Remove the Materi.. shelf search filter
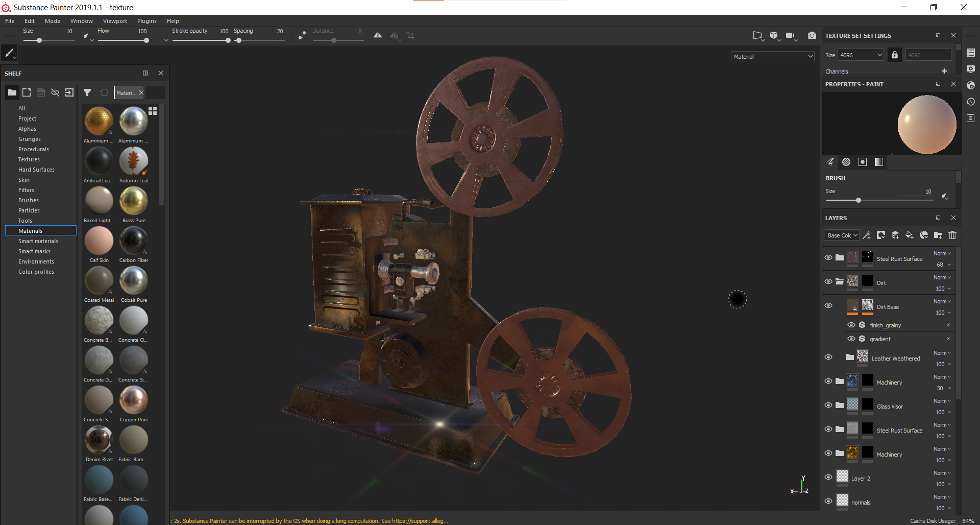This screenshot has width=980, height=525. click(x=141, y=92)
